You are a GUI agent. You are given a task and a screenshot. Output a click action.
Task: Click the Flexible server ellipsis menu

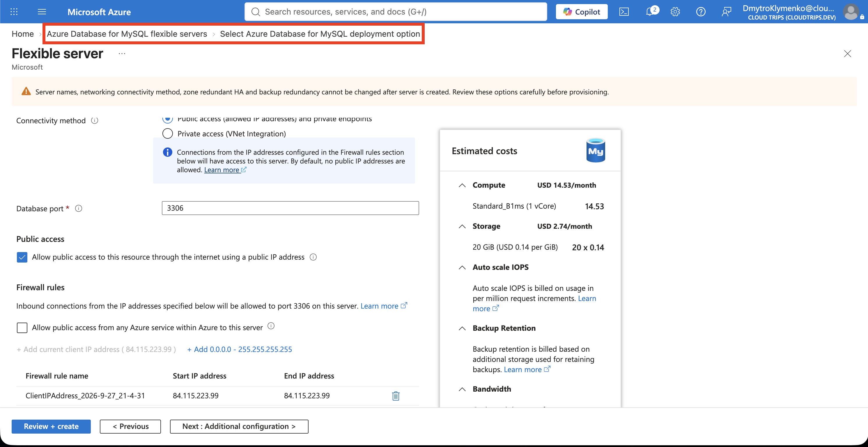pyautogui.click(x=122, y=54)
